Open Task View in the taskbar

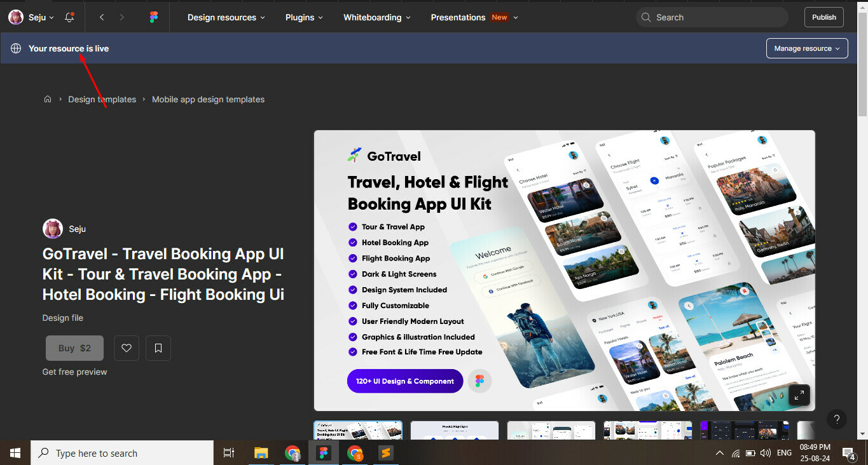point(229,453)
